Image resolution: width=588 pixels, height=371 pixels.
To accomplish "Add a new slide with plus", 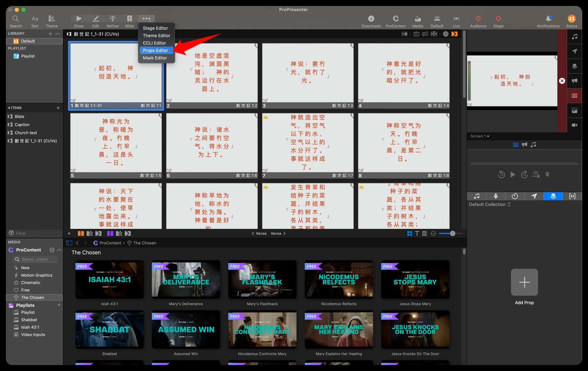I will tap(69, 233).
